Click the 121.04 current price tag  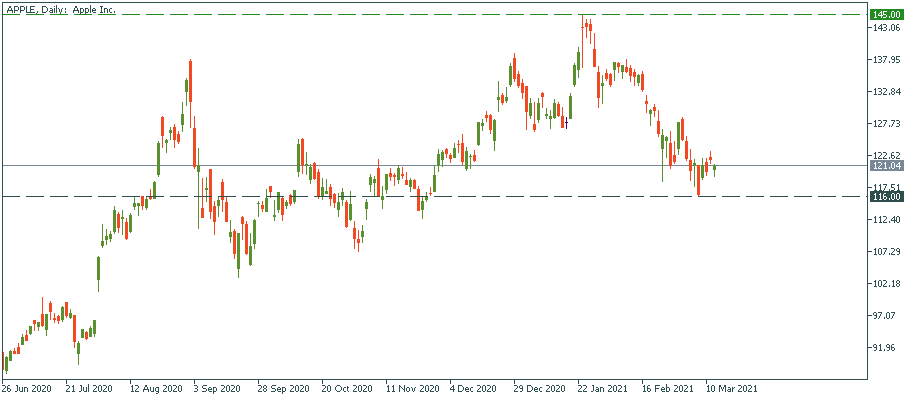[x=887, y=166]
